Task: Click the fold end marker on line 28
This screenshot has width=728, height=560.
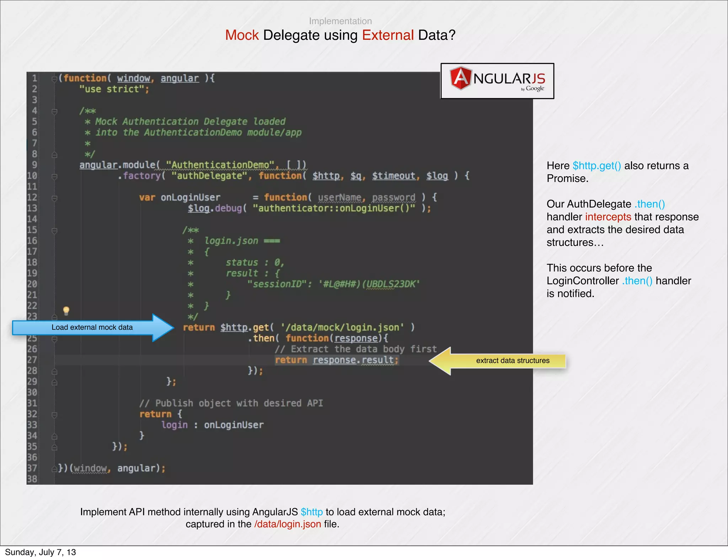Action: coord(54,371)
